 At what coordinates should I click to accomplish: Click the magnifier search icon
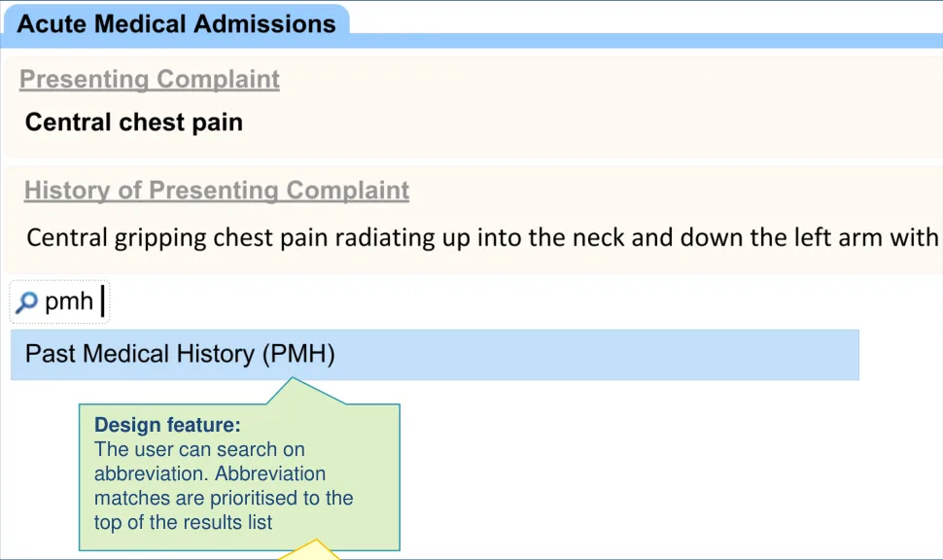click(28, 302)
